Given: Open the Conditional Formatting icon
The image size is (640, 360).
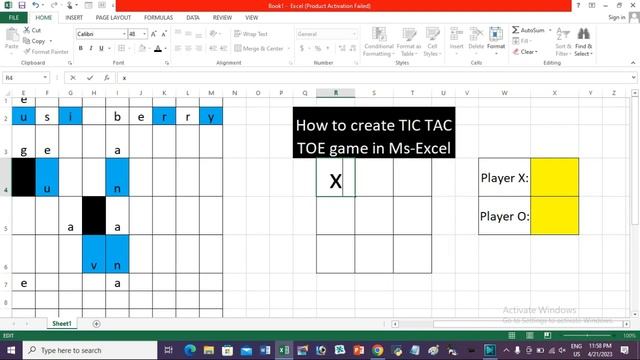Looking at the screenshot, I should point(379,34).
